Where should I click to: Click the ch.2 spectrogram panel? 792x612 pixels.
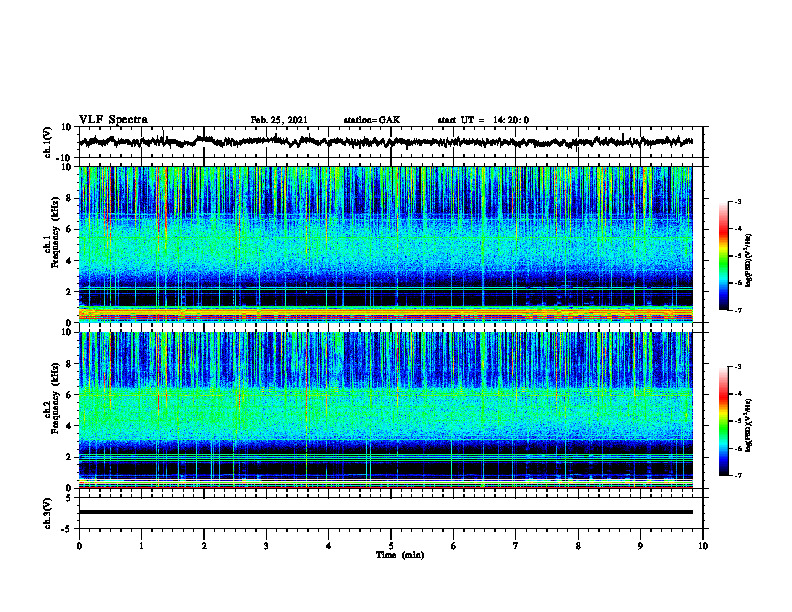pyautogui.click(x=386, y=410)
